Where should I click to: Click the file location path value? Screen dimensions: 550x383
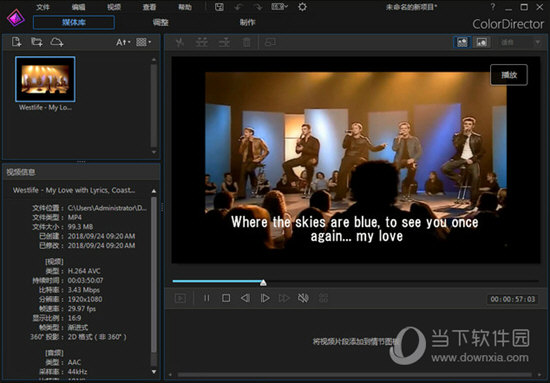pos(107,208)
